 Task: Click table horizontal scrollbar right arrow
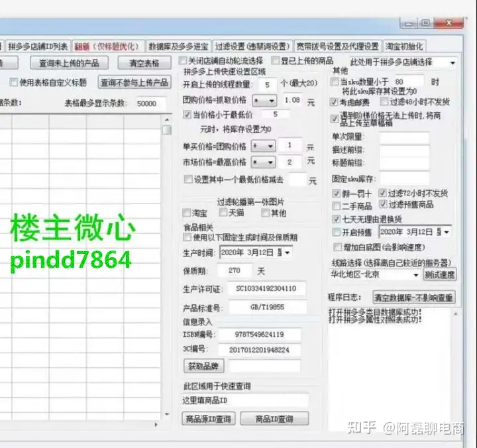[x=156, y=424]
